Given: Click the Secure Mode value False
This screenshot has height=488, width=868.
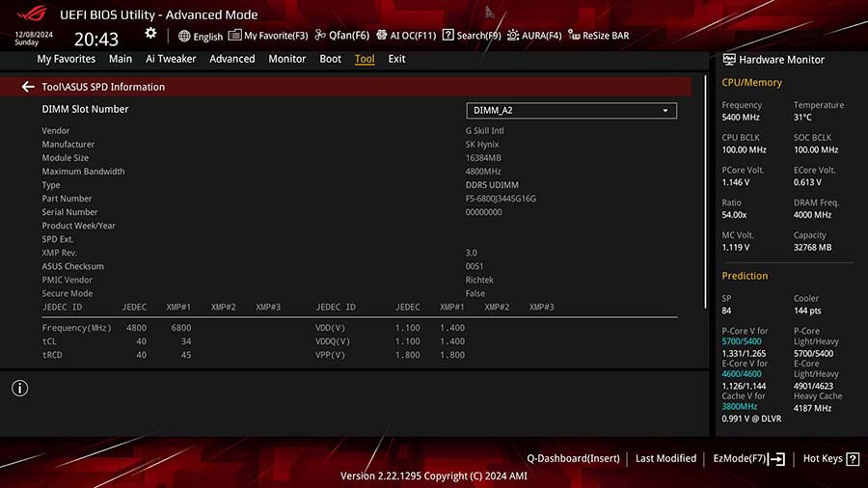Looking at the screenshot, I should coord(475,294).
